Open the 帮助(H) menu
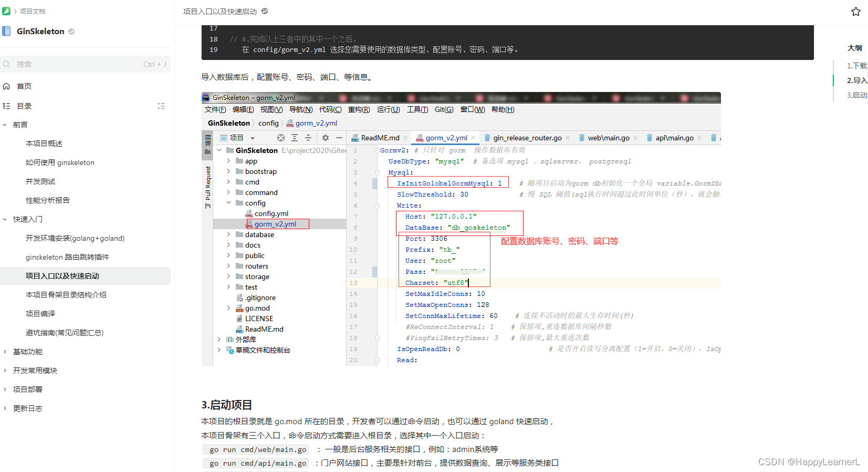 coord(503,109)
